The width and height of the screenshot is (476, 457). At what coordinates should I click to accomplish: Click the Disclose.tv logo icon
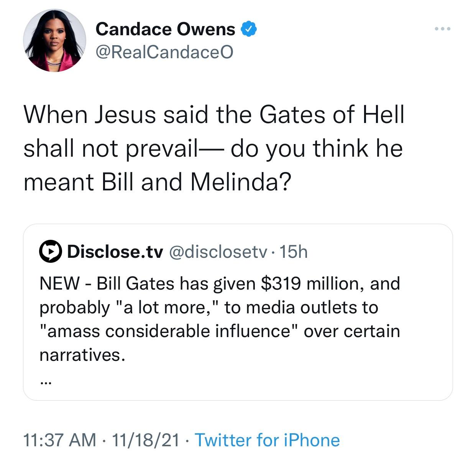tap(50, 252)
